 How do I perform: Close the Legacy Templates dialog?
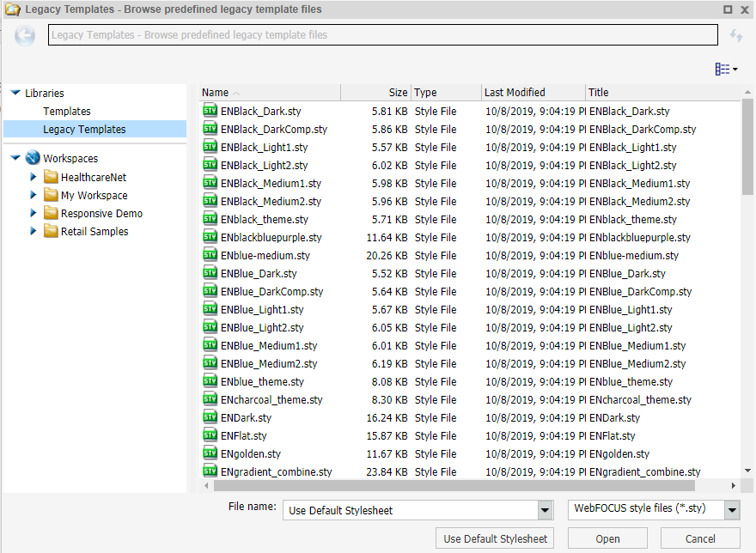(x=745, y=9)
